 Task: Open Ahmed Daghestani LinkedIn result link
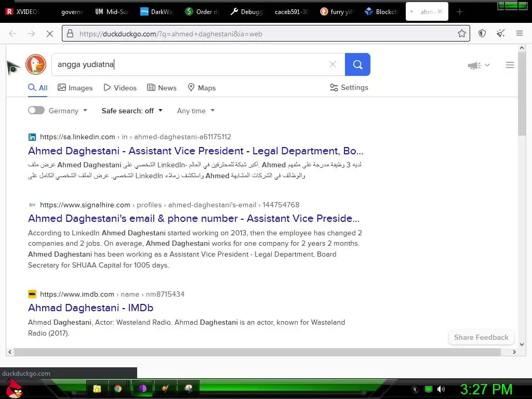195,151
